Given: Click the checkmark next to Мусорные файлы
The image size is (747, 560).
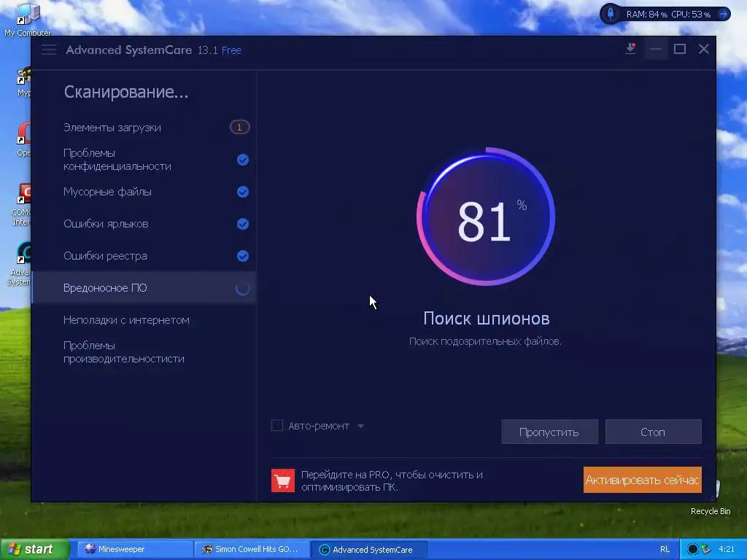Looking at the screenshot, I should tap(243, 192).
